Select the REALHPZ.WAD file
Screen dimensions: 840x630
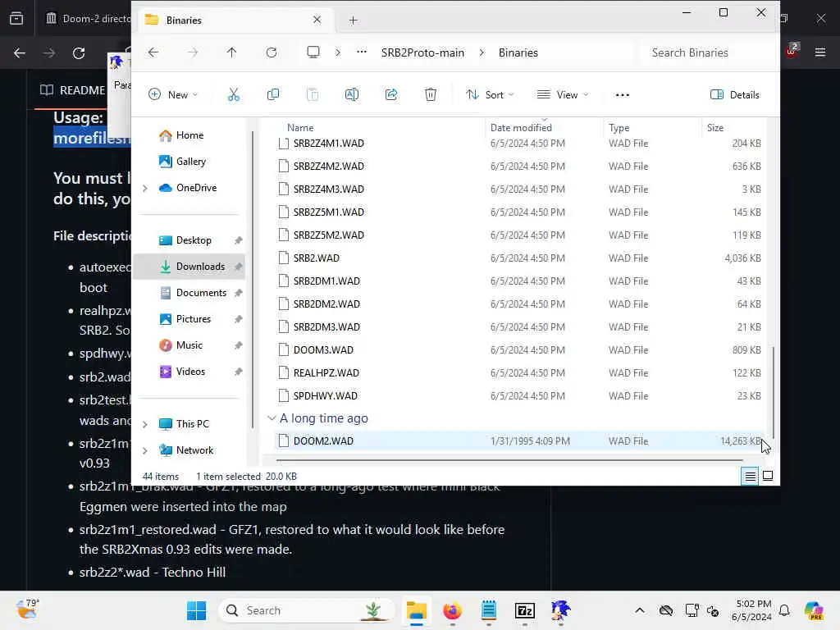(518, 373)
